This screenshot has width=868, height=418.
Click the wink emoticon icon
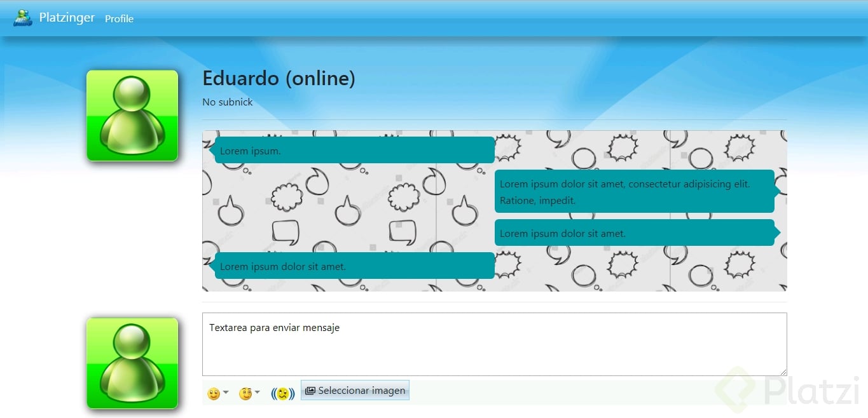tap(245, 394)
